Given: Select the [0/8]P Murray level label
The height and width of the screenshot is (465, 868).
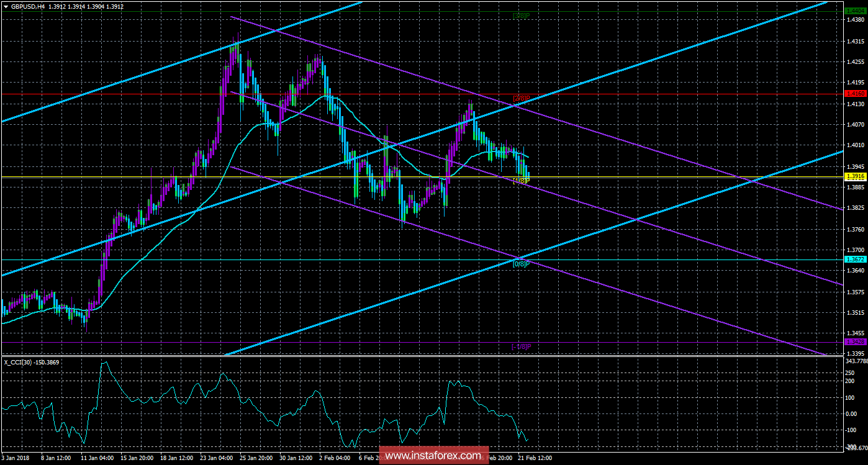Looking at the screenshot, I should tap(522, 264).
